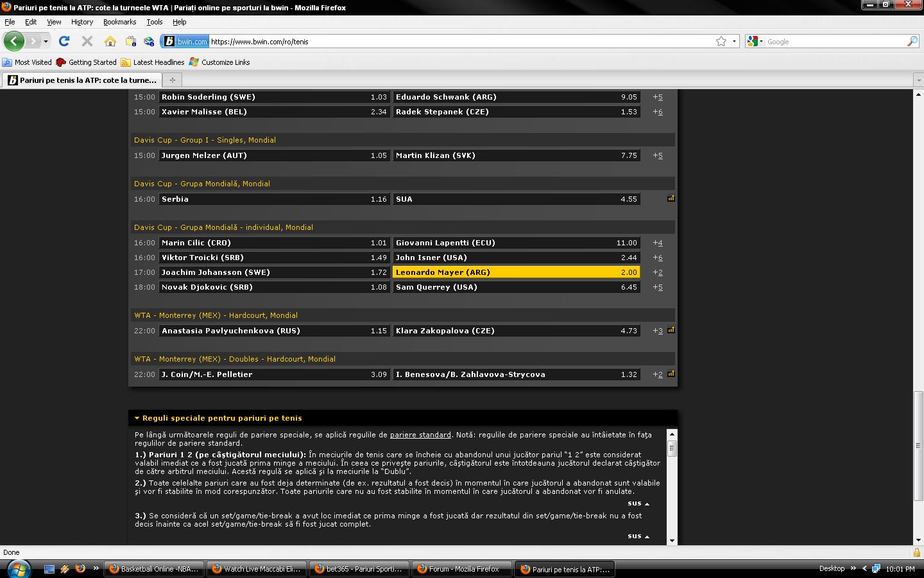This screenshot has width=924, height=578.
Task: Open the Customize Links bookmark
Action: pos(219,62)
